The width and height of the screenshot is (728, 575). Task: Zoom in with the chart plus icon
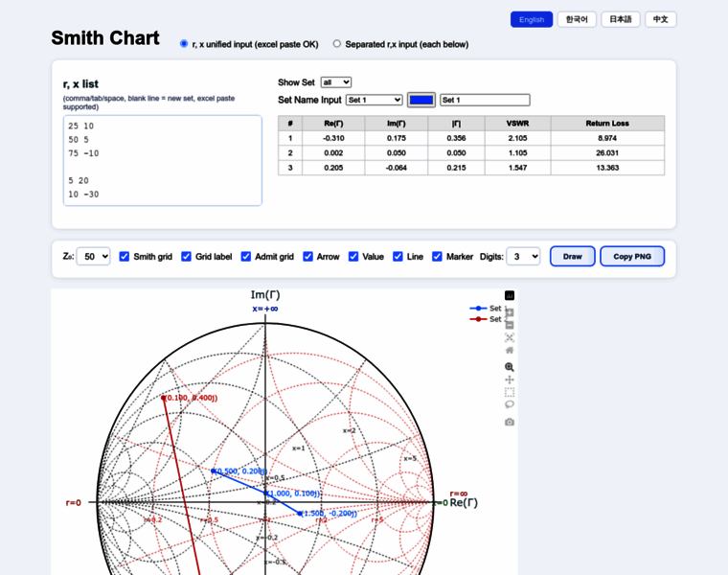[510, 312]
